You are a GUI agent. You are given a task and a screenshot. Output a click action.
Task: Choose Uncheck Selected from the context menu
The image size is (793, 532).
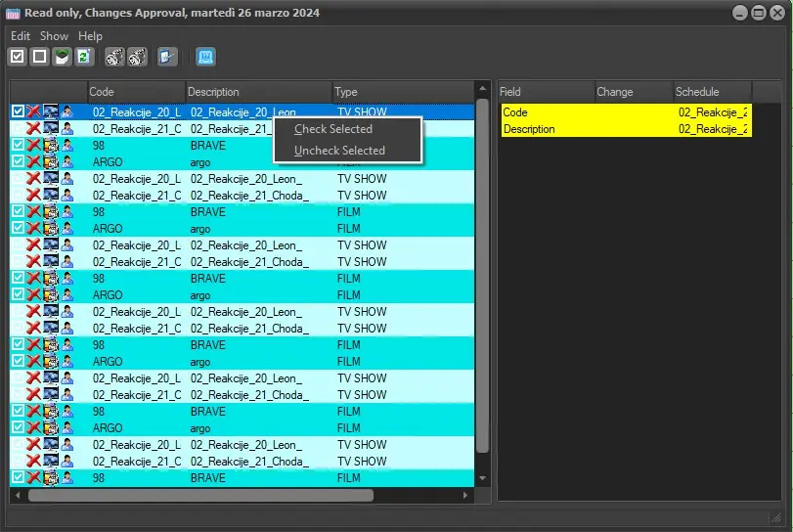(339, 151)
